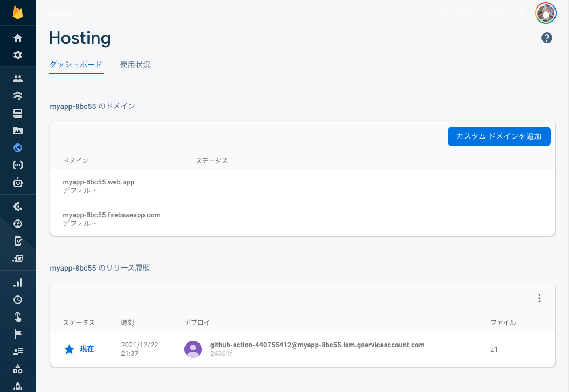Open myapp-8bc55.web.app domain link
The width and height of the screenshot is (569, 392).
pyautogui.click(x=98, y=182)
